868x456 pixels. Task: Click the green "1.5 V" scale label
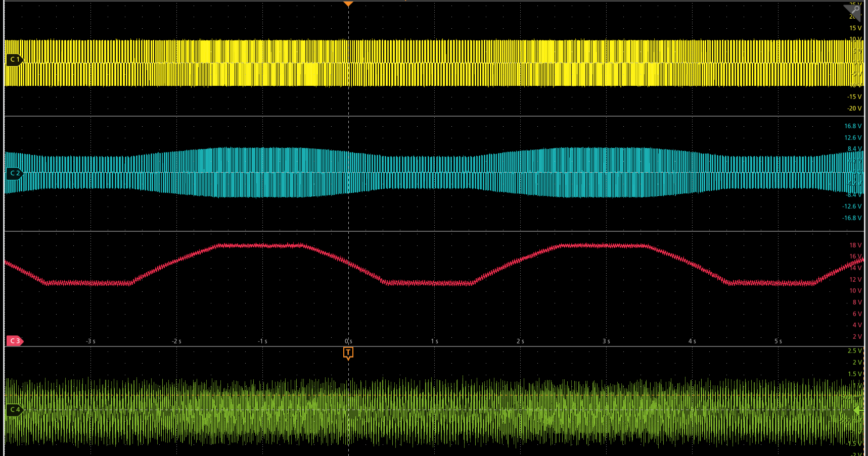tap(855, 374)
